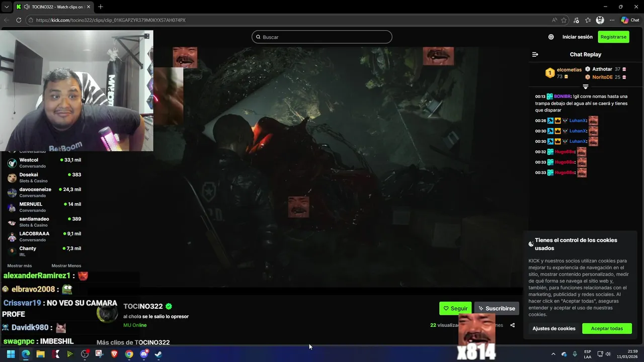The height and width of the screenshot is (362, 644).
Task: Open File Explorer in taskbar
Action: [40, 354]
